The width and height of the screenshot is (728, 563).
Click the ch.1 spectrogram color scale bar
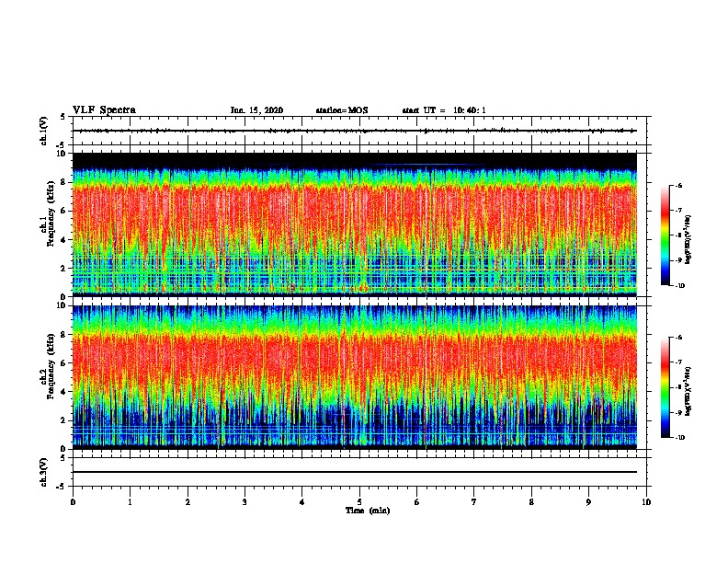pos(665,236)
